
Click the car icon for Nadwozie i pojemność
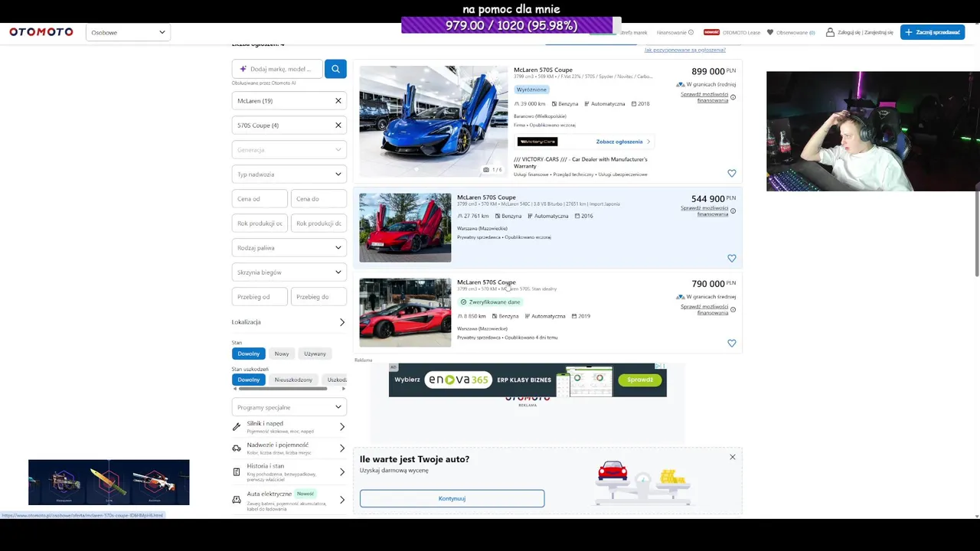click(x=237, y=448)
